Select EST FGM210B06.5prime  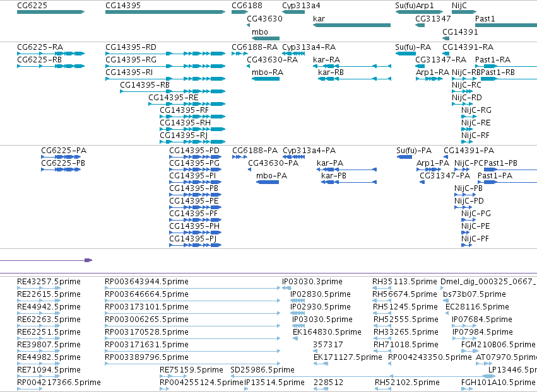coord(469,351)
